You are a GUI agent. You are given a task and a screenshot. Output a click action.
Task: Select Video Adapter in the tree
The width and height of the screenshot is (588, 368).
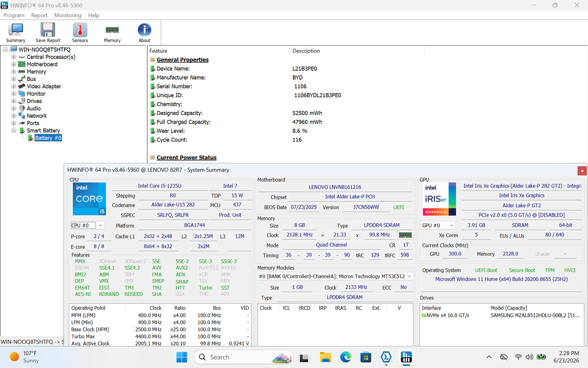44,86
